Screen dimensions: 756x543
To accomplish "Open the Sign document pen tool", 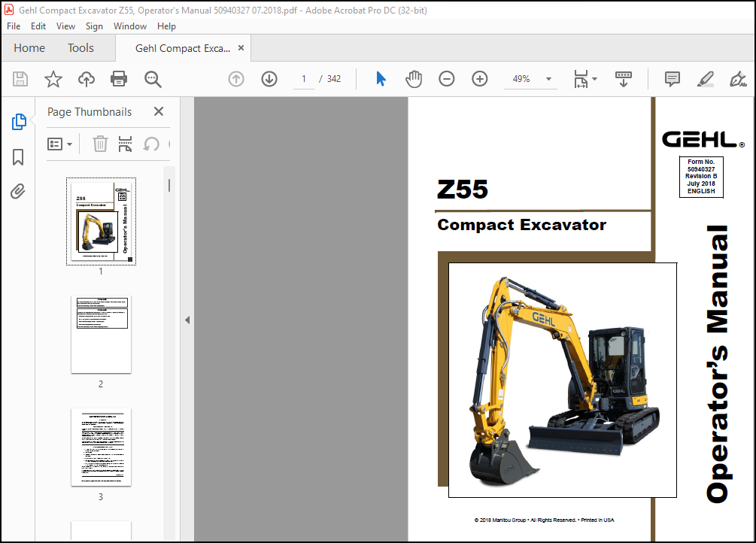I will pyautogui.click(x=738, y=79).
